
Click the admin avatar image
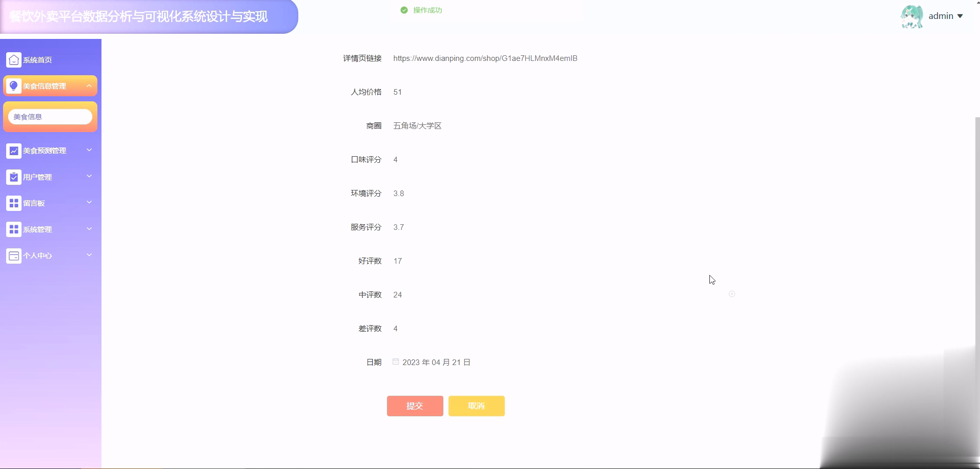tap(912, 16)
